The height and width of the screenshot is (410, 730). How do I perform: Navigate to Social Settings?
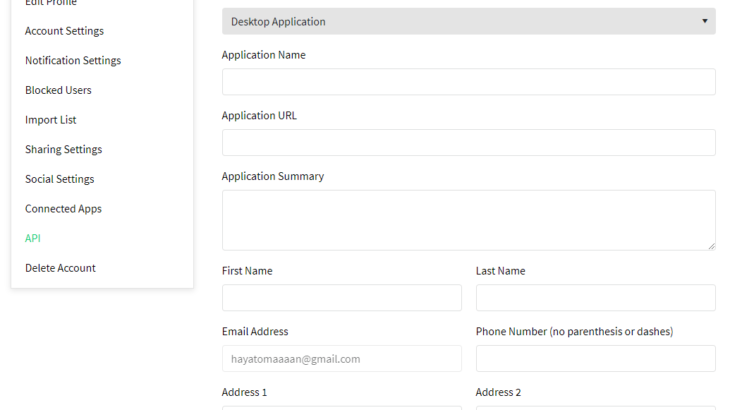point(59,179)
